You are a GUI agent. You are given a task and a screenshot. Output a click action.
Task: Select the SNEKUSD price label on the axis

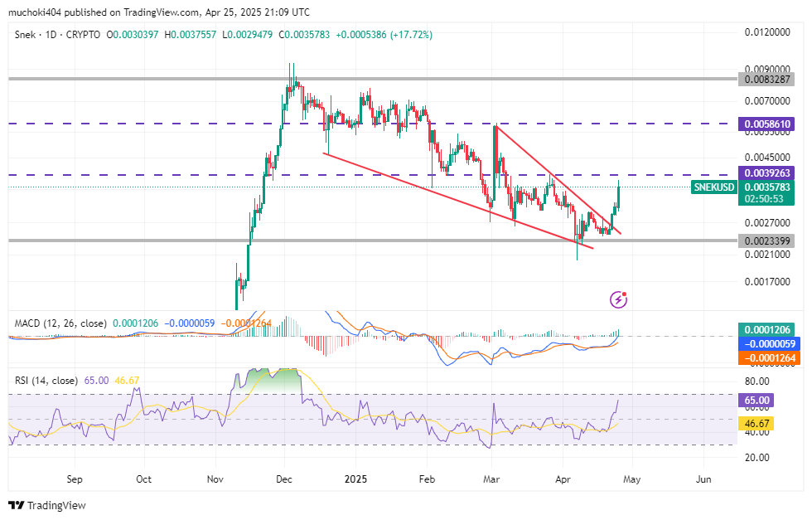714,187
